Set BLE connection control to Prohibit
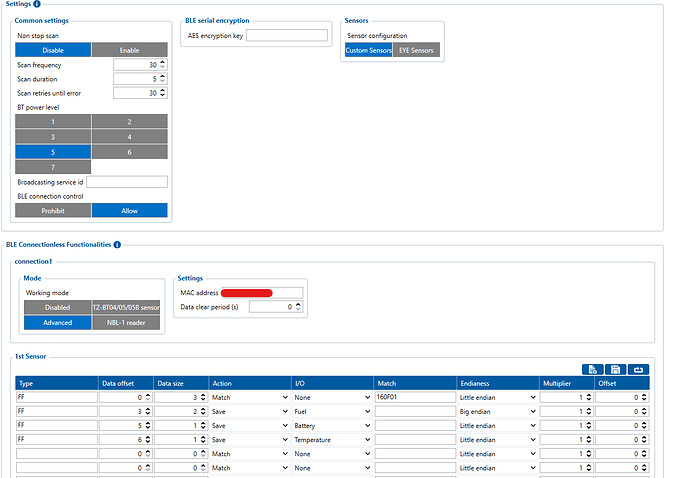Viewport: 690px width, 478px height. [x=53, y=211]
